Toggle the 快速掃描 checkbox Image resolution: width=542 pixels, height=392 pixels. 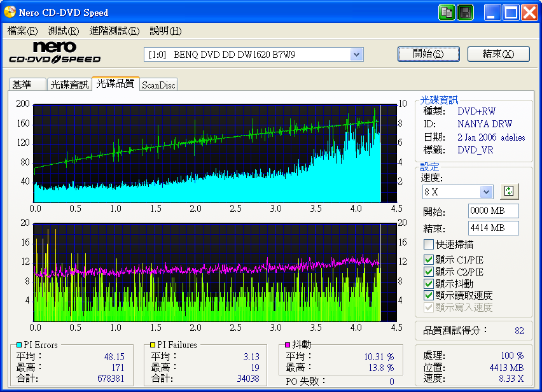click(429, 245)
